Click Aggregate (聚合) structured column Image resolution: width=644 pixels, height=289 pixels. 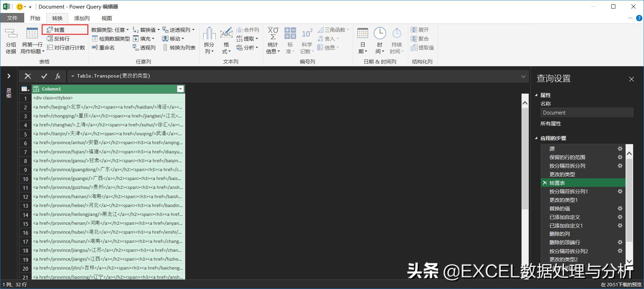tap(420, 39)
